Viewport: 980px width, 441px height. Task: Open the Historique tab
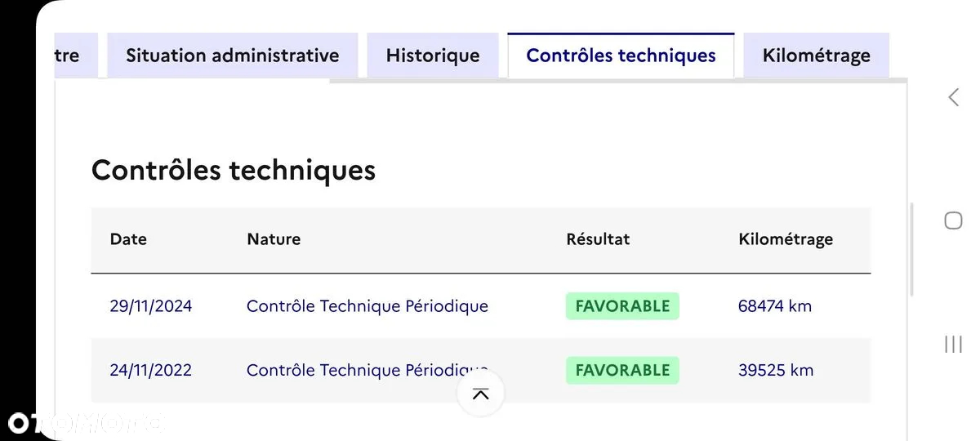[433, 56]
